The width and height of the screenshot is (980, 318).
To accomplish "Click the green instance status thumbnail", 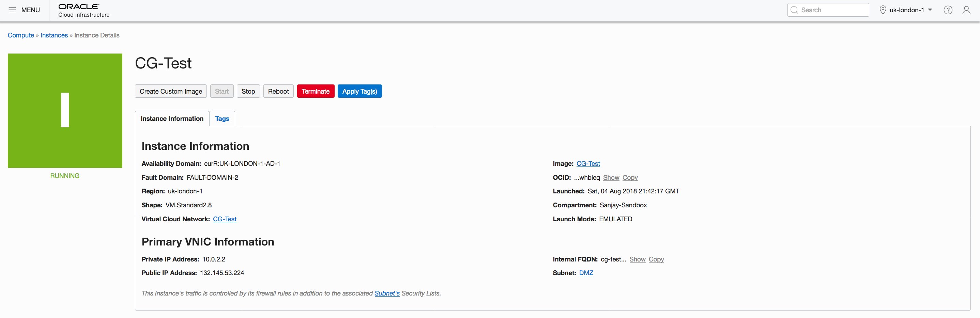I will [65, 111].
